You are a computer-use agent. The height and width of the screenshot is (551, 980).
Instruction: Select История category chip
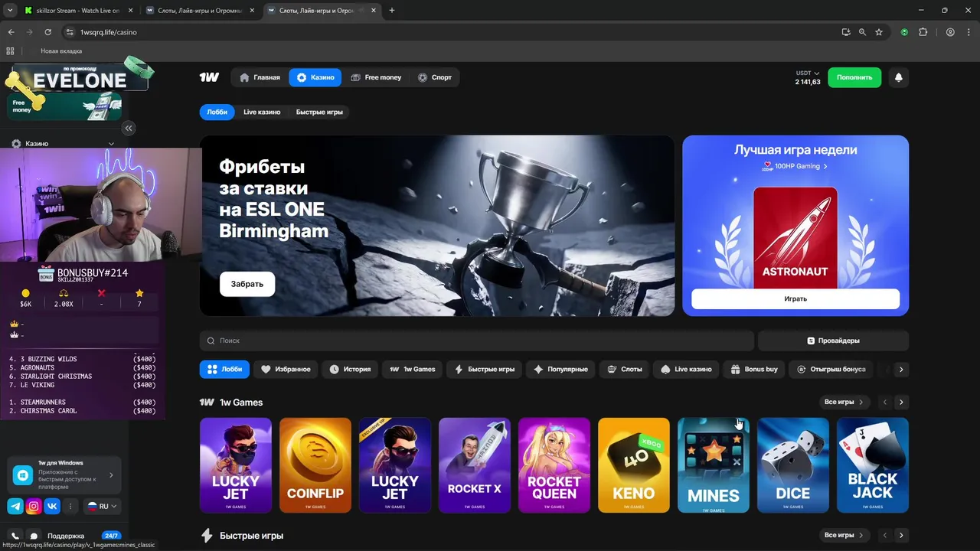click(x=350, y=370)
